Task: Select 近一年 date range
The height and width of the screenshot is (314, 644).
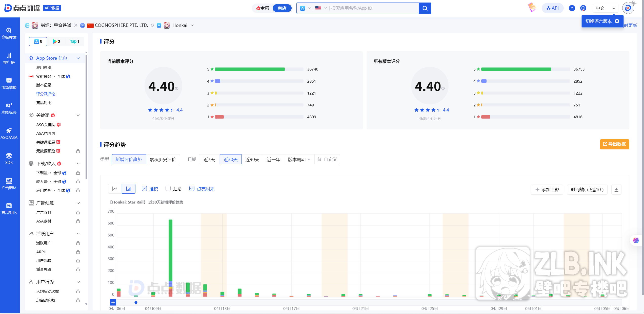Action: [x=274, y=159]
